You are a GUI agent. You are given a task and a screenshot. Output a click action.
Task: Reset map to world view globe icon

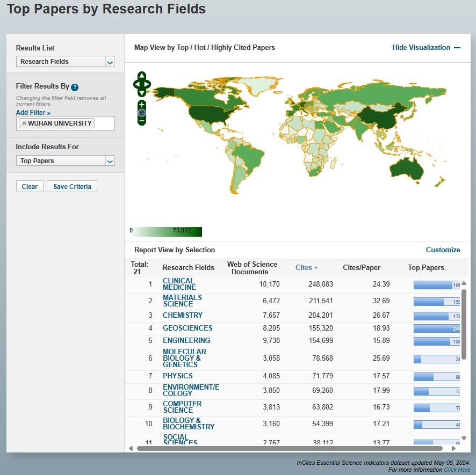pyautogui.click(x=142, y=113)
